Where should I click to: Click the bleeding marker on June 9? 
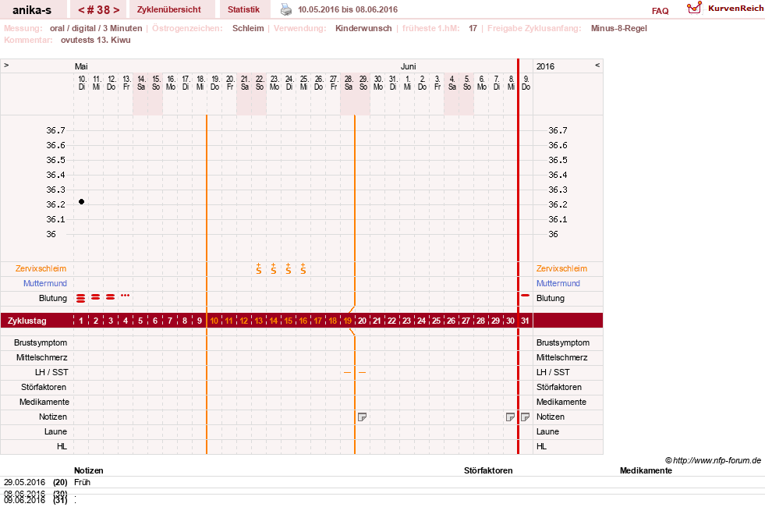click(x=526, y=296)
